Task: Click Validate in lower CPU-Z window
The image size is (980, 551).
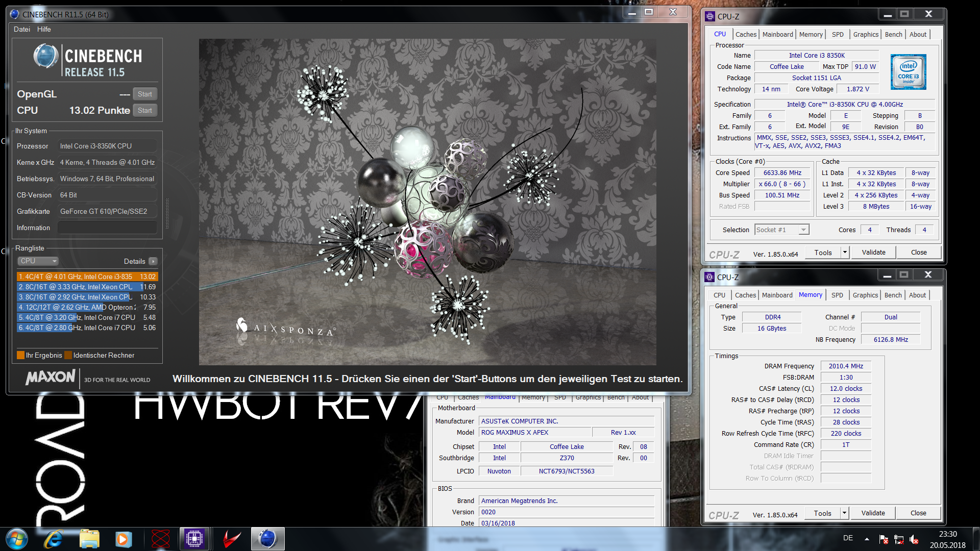Action: click(x=873, y=513)
